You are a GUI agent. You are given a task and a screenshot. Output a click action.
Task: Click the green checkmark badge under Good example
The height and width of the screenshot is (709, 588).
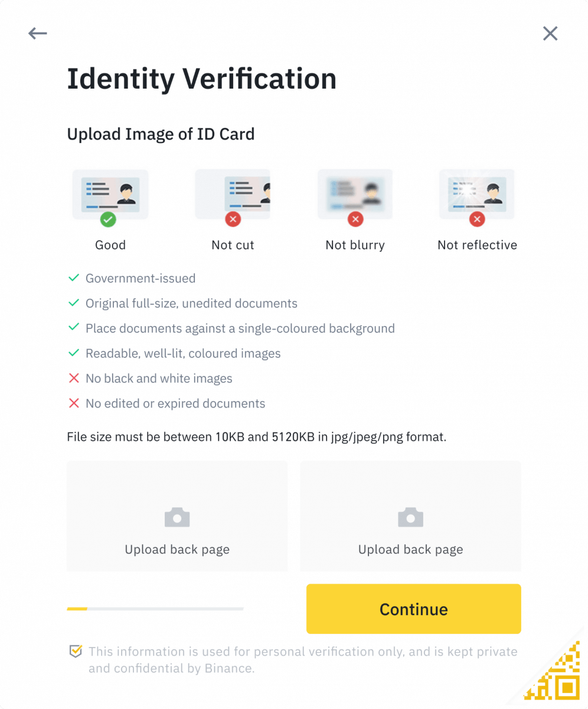click(x=110, y=219)
